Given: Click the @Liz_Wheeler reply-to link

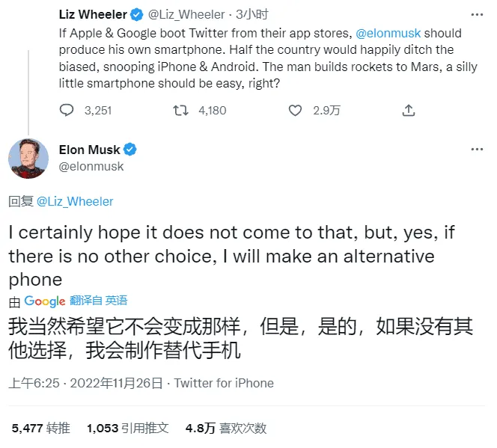Looking at the screenshot, I should 74,201.
